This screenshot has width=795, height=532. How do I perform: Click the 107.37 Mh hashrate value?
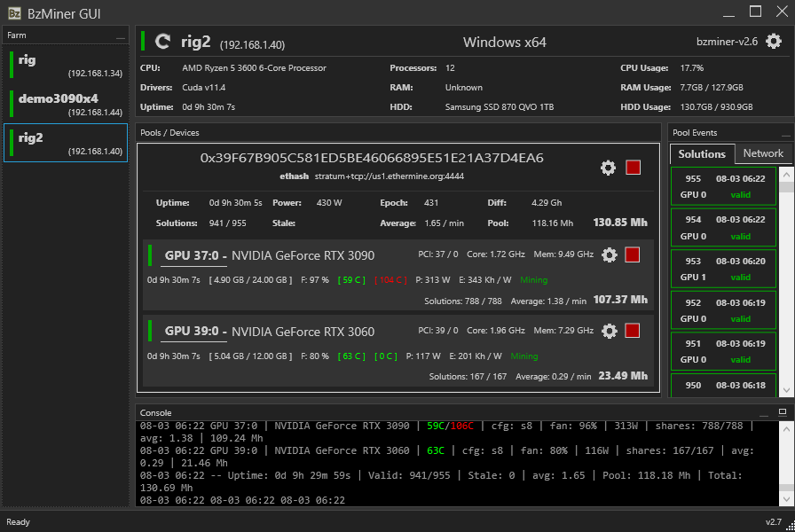tap(620, 300)
